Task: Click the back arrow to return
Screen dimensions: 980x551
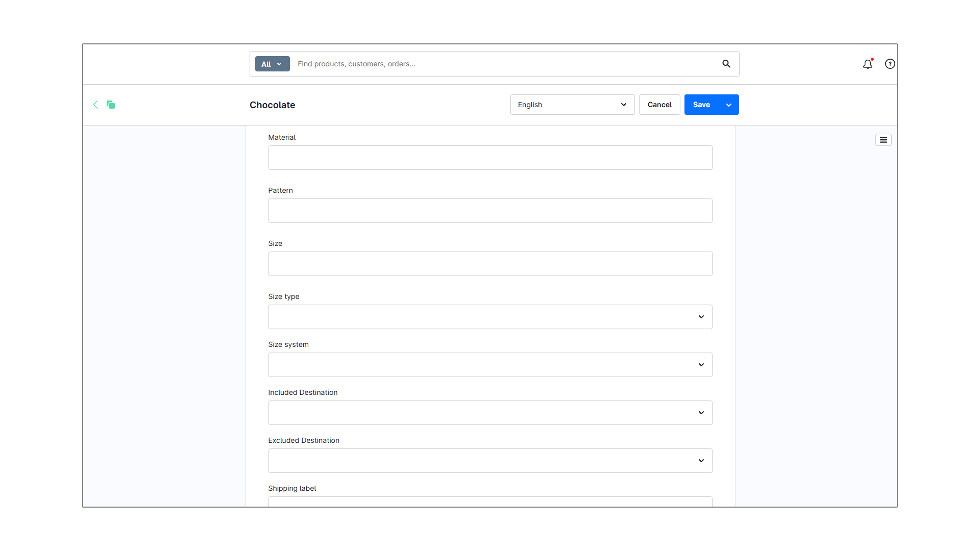Action: pos(95,105)
